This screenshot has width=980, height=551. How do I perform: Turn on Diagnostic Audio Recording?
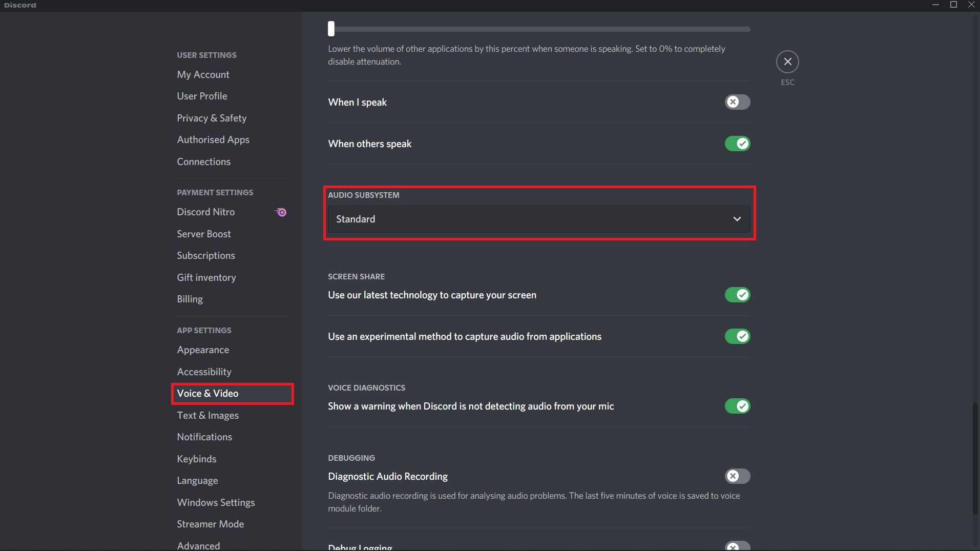point(737,476)
